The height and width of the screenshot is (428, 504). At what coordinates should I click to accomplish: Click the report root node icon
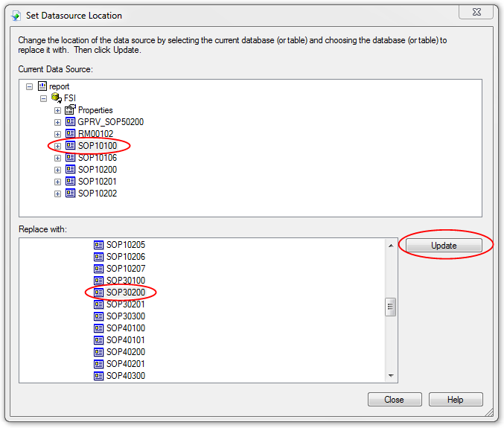[42, 86]
